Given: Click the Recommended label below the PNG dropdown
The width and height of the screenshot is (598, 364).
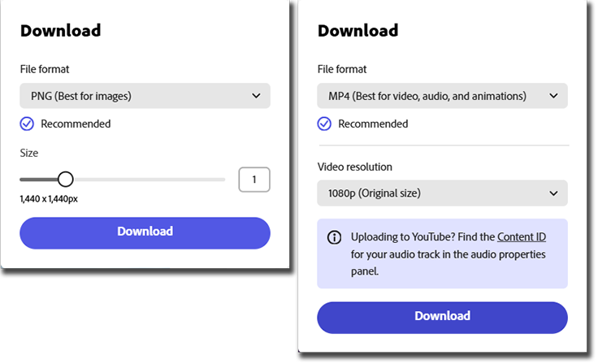Looking at the screenshot, I should [76, 124].
